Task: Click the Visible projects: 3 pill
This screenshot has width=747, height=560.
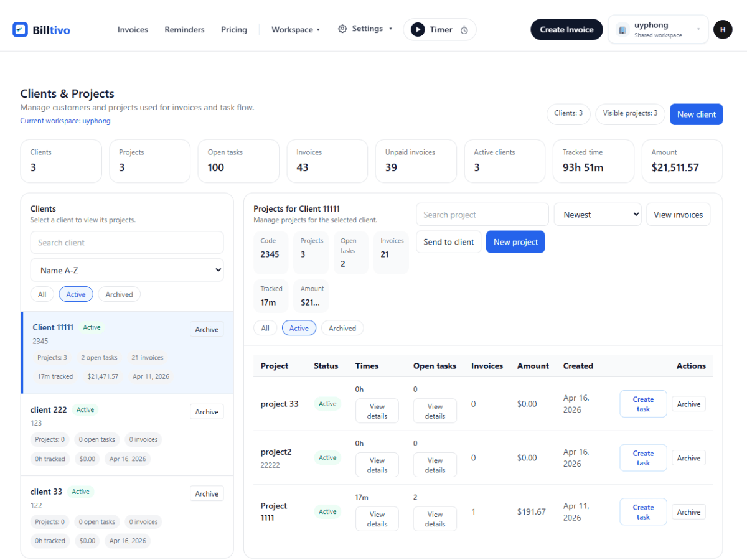Action: 630,113
